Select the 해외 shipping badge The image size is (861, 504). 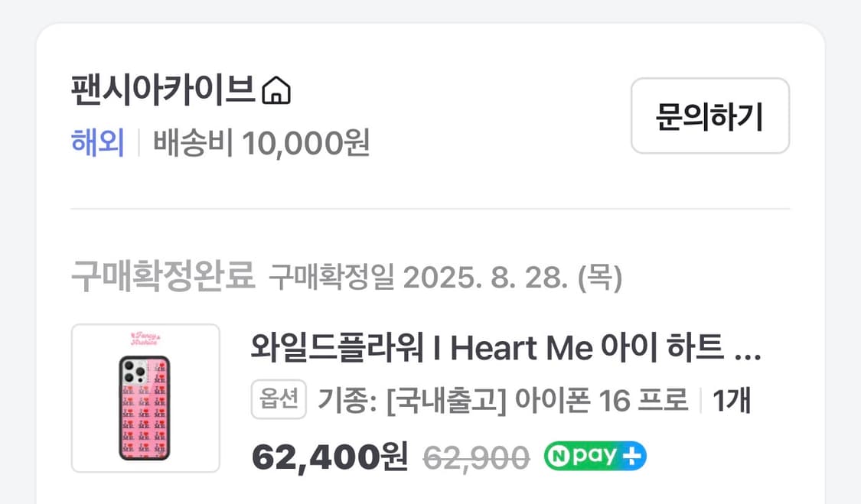point(98,144)
